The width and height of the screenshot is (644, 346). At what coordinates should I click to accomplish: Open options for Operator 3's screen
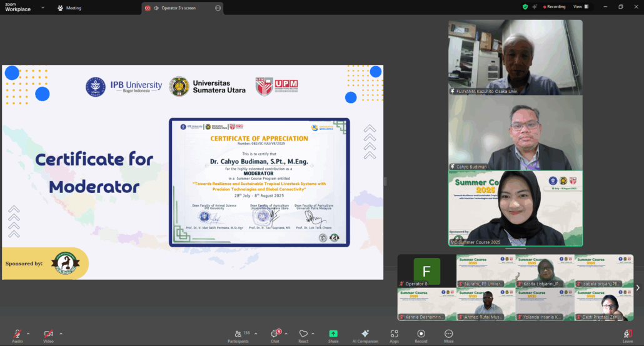click(x=218, y=8)
